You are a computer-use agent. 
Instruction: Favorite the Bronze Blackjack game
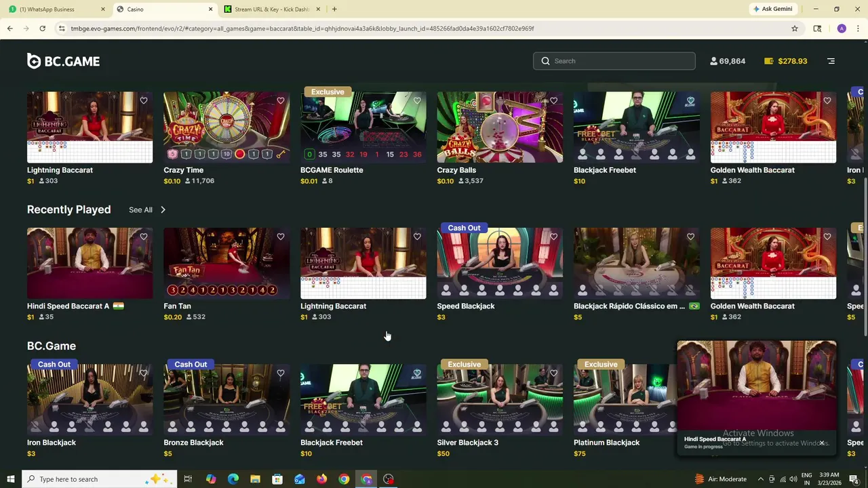click(281, 373)
